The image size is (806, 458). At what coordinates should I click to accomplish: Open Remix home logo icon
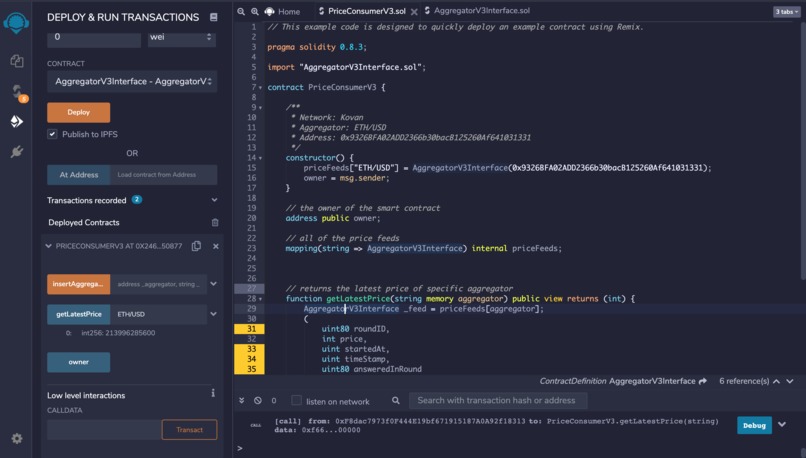16,23
